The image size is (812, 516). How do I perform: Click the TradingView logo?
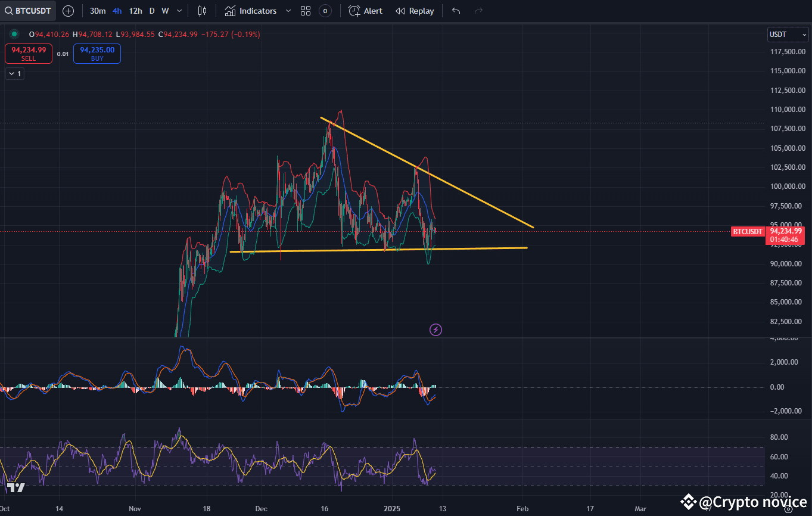coord(15,489)
